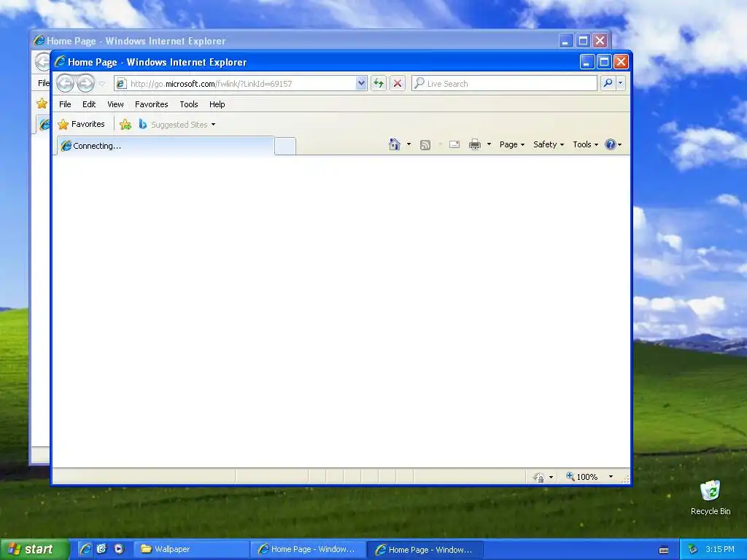
Task: Open the File menu in front window
Action: tap(65, 104)
